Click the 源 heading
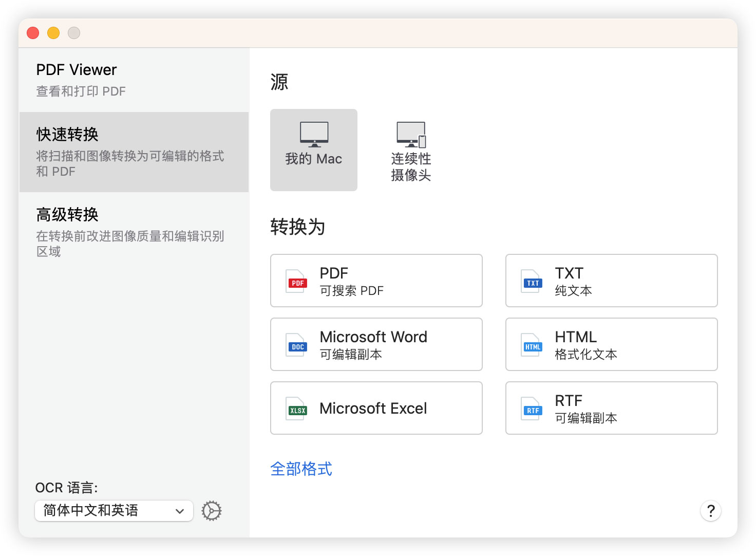Viewport: 756px width, 556px height. coord(279,82)
